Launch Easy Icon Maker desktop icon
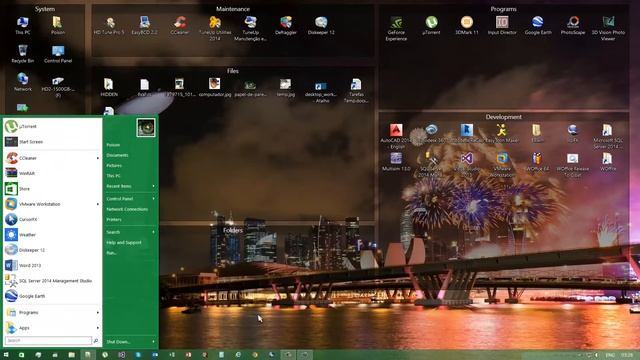The height and width of the screenshot is (360, 640). pos(502,133)
